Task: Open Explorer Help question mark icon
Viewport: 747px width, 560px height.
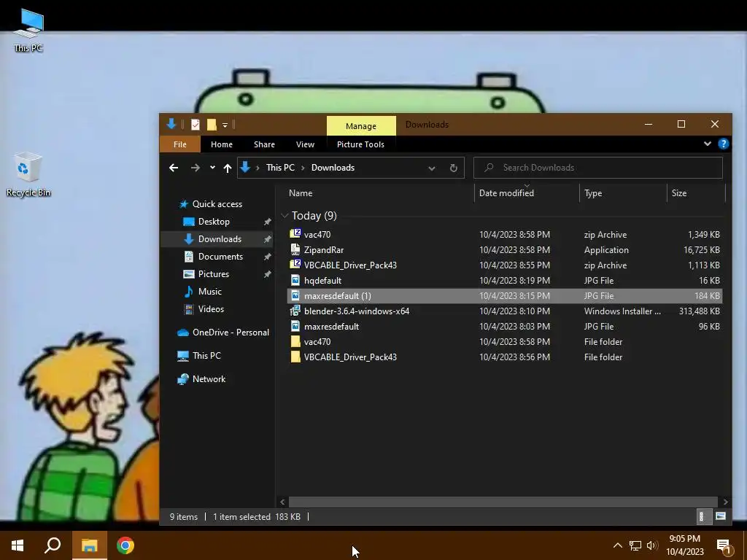Action: 723,144
